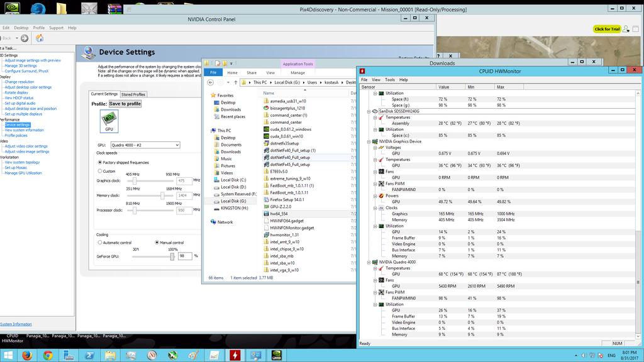Open Server Manager taskbar icon
The image size is (644, 362).
(69, 355)
